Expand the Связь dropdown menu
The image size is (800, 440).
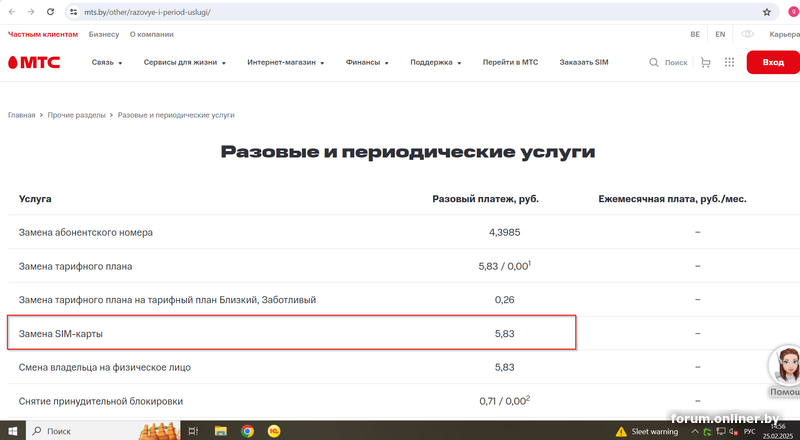pos(106,62)
